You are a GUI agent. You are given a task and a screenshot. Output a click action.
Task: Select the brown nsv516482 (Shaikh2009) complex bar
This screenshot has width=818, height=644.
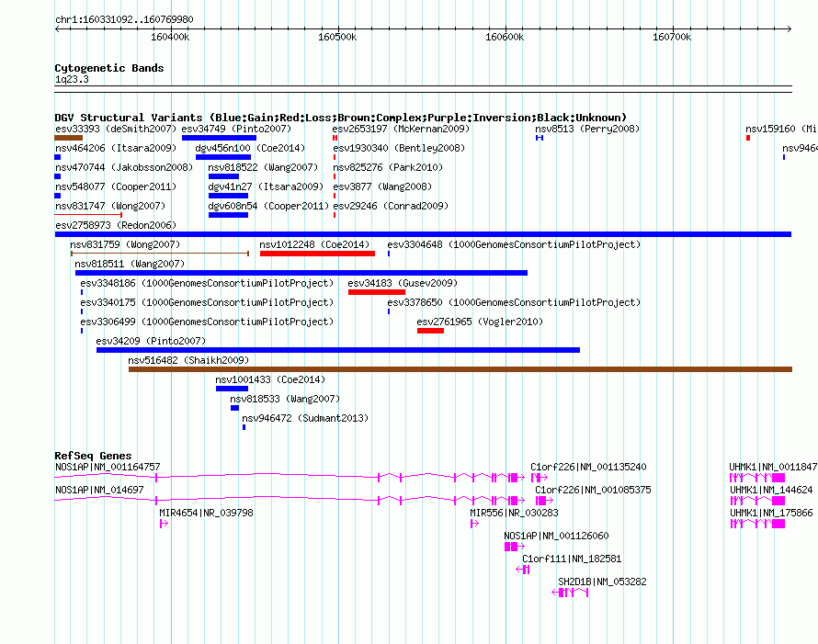point(460,369)
